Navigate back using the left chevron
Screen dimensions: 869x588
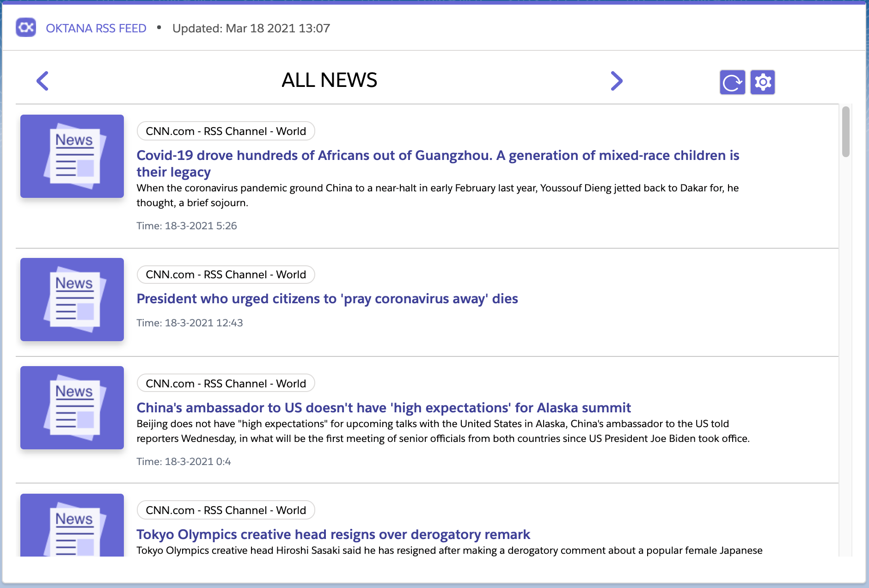[42, 80]
